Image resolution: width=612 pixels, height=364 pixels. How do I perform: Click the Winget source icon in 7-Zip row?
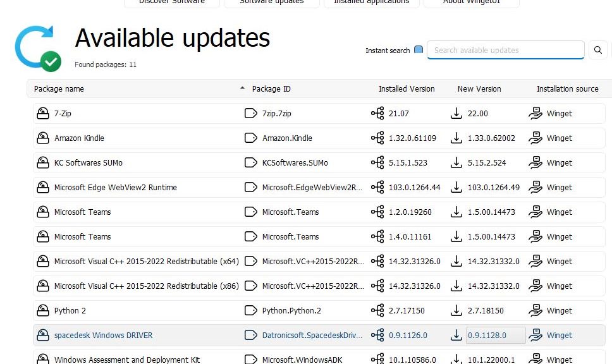pyautogui.click(x=535, y=113)
